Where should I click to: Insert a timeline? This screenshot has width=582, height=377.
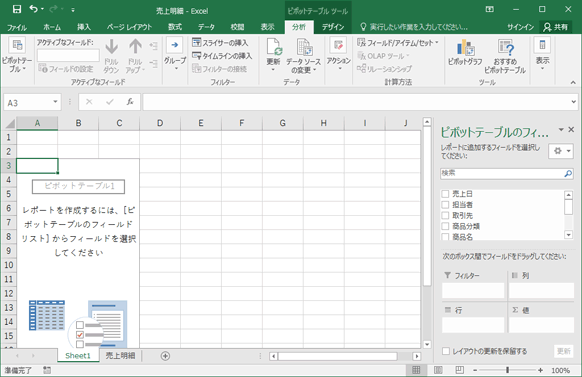222,56
